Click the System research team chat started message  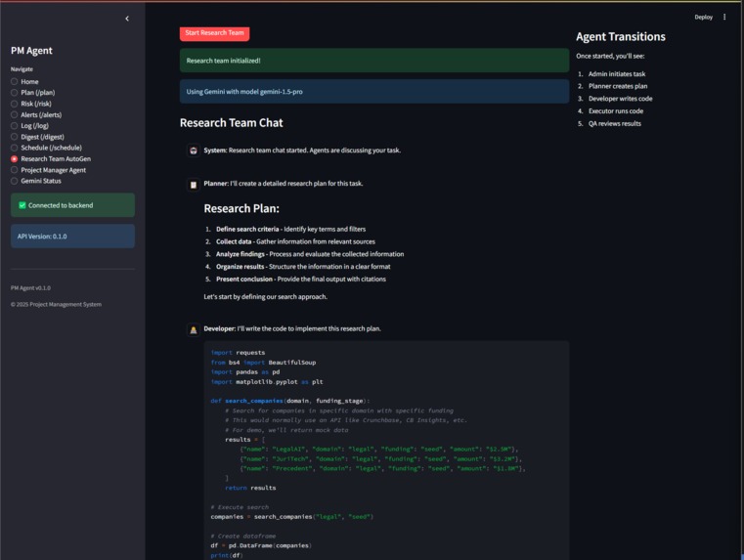(302, 151)
